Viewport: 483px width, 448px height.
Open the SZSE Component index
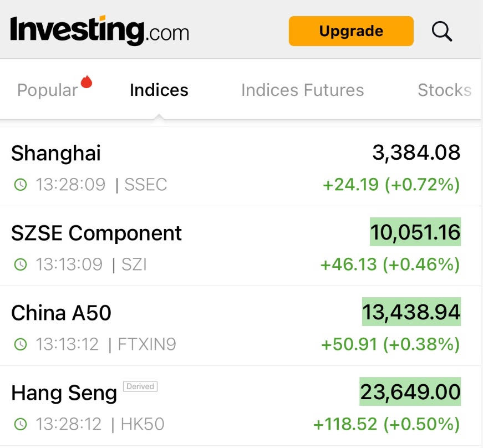pos(96,233)
